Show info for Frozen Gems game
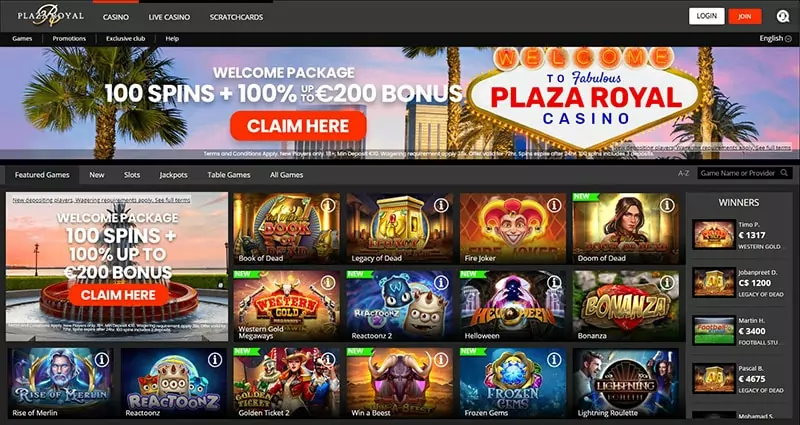 (554, 360)
